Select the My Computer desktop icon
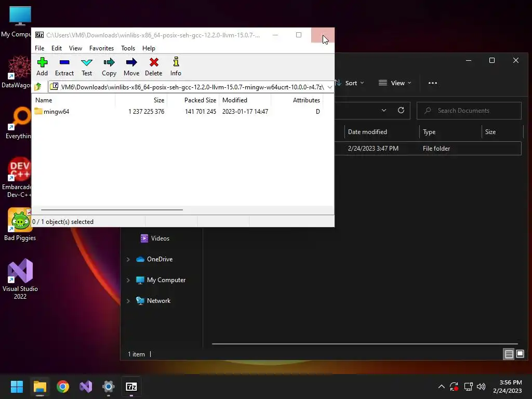 tap(16, 22)
